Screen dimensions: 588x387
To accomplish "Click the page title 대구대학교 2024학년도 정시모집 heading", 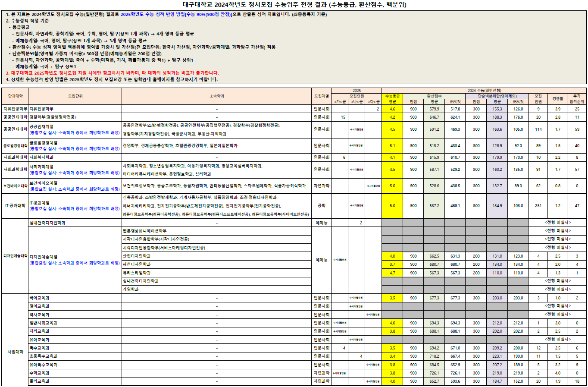I will click(x=294, y=5).
